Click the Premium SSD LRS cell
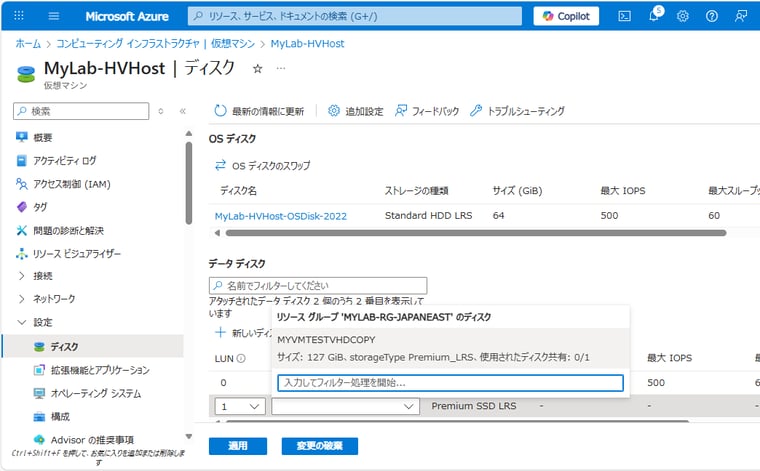 pos(474,406)
